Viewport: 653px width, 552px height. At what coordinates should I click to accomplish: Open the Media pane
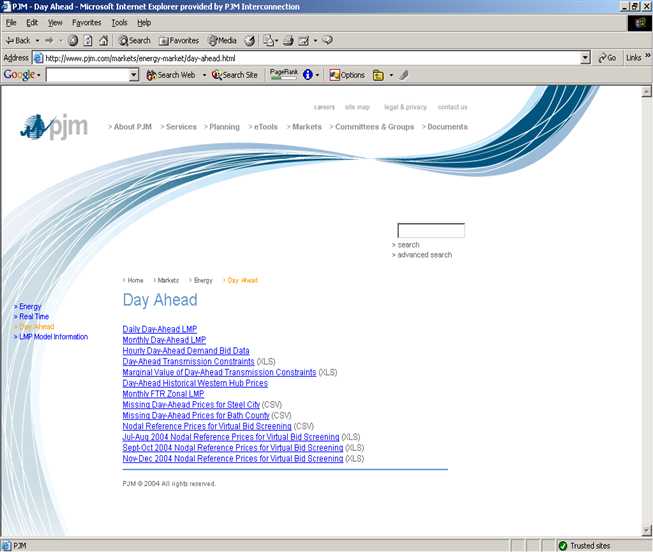[223, 40]
